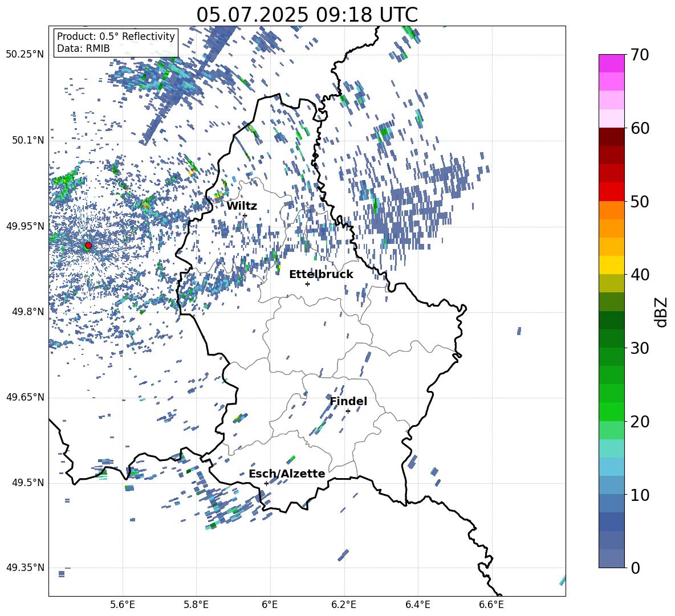This screenshot has width=675, height=616.
Task: Click the colorbar tick label 10
Action: (x=640, y=495)
